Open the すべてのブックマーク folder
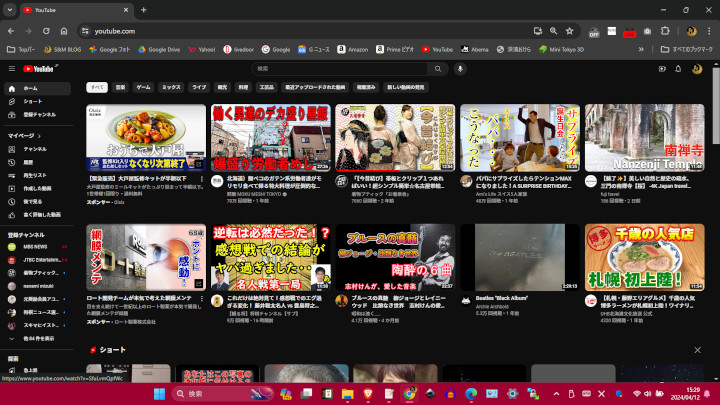Viewport: 720px width, 405px height. click(x=686, y=49)
